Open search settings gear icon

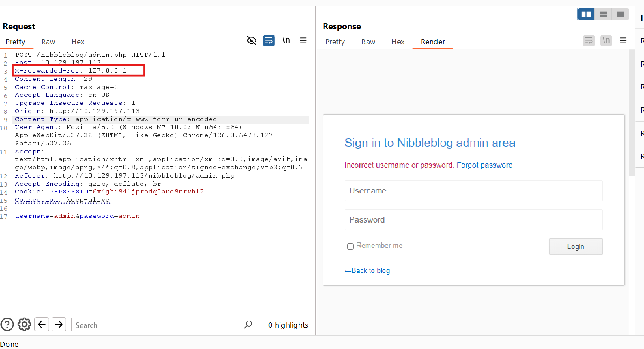tap(25, 325)
